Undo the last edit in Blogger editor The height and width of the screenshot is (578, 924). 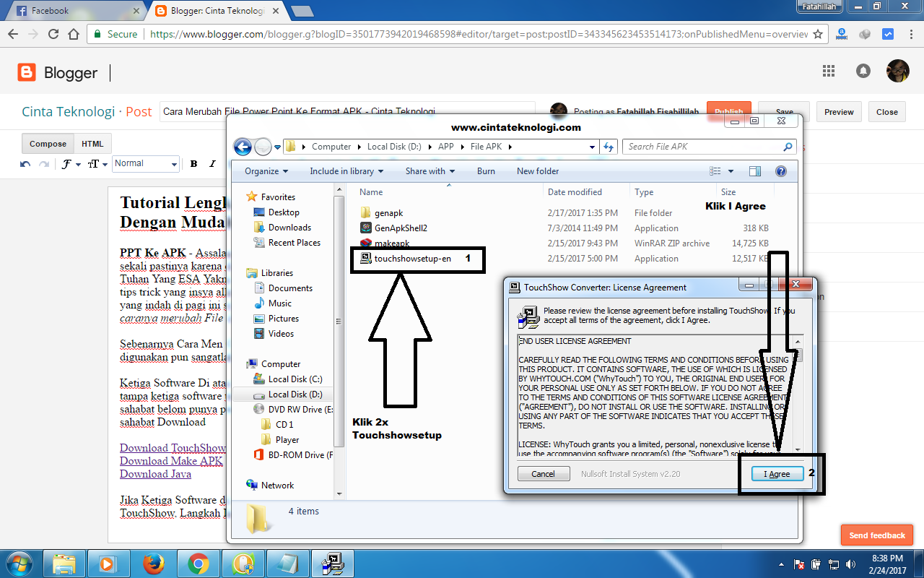[25, 164]
